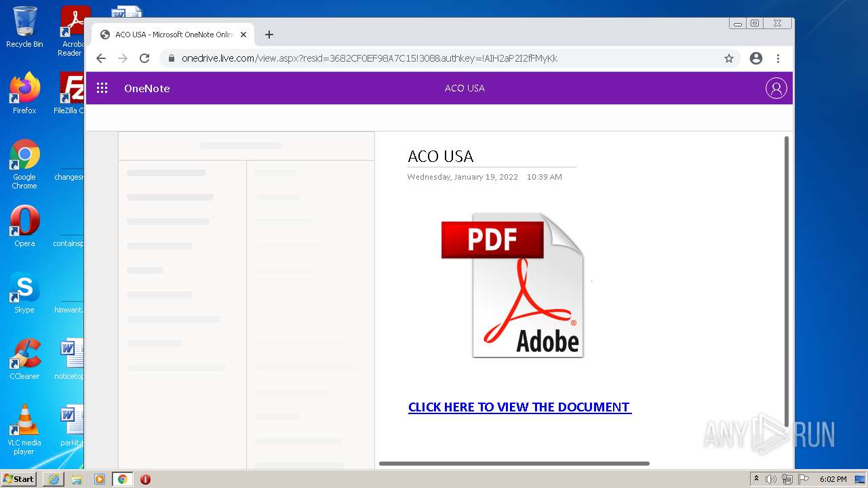Open the network tray icon
This screenshot has height=488, width=868.
787,479
